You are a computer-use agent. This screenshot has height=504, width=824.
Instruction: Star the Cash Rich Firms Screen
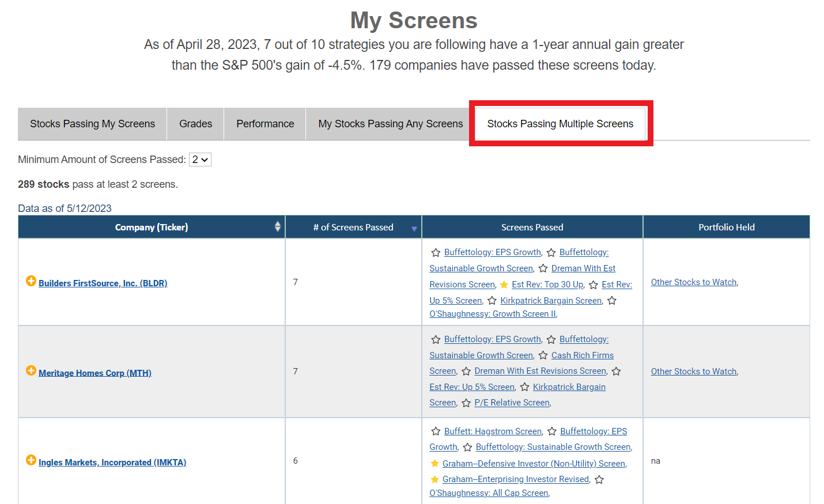[543, 355]
